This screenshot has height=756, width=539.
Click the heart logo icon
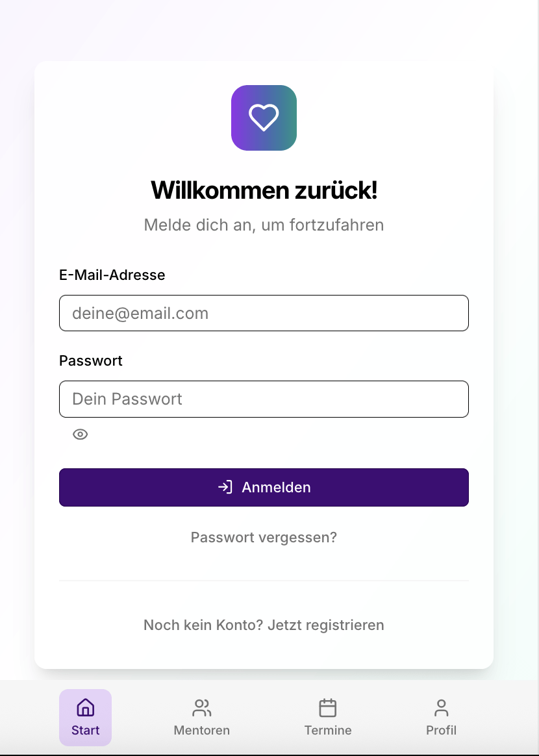click(x=264, y=118)
